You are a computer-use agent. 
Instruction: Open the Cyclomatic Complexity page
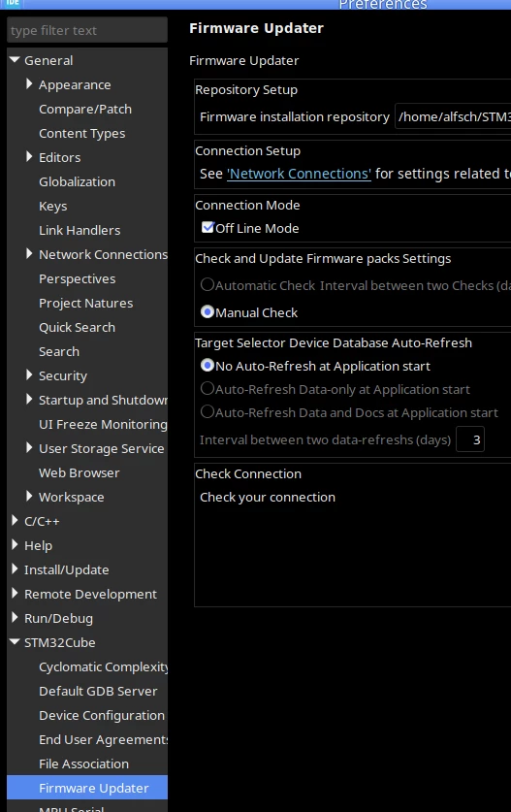click(103, 667)
